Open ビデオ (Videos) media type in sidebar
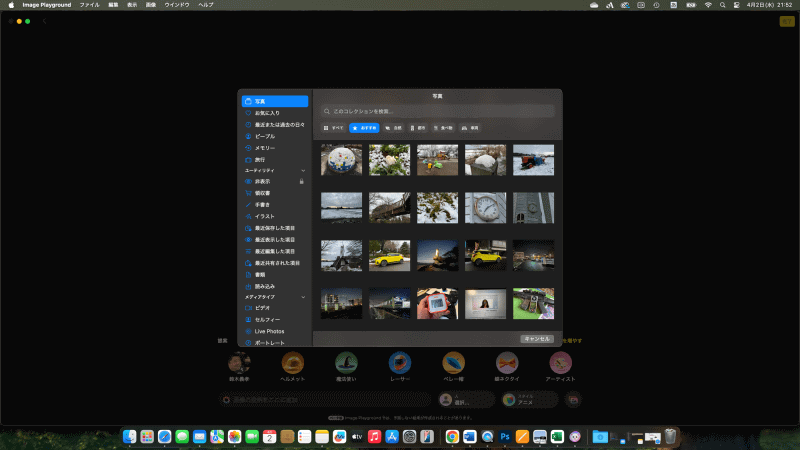 click(262, 308)
